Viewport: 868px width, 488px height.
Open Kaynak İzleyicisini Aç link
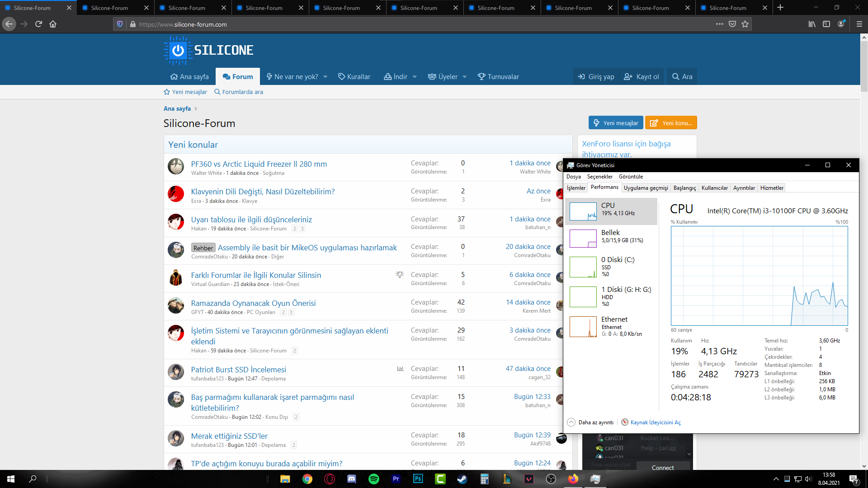click(x=655, y=422)
